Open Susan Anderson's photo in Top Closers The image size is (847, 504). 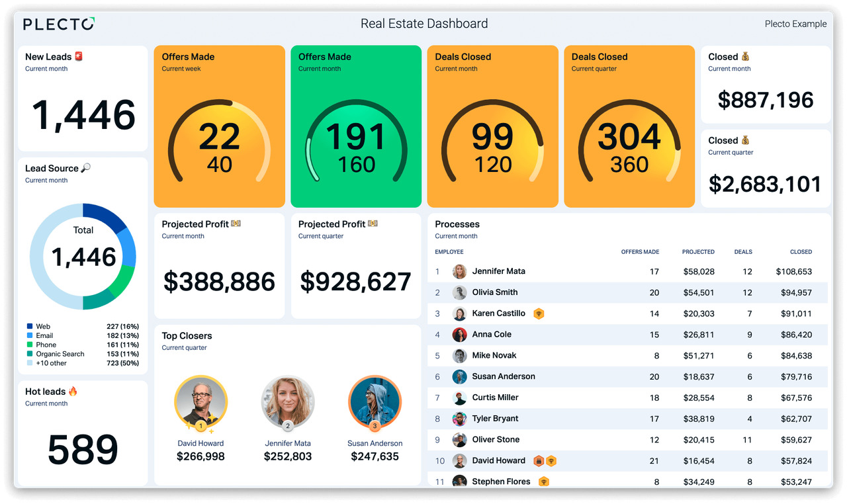click(x=375, y=401)
